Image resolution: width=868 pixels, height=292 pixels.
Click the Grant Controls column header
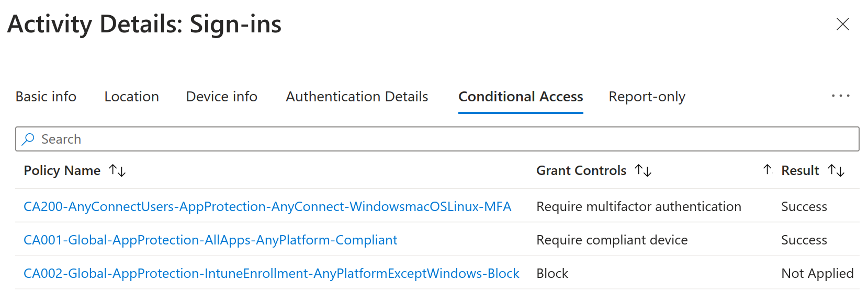point(581,170)
